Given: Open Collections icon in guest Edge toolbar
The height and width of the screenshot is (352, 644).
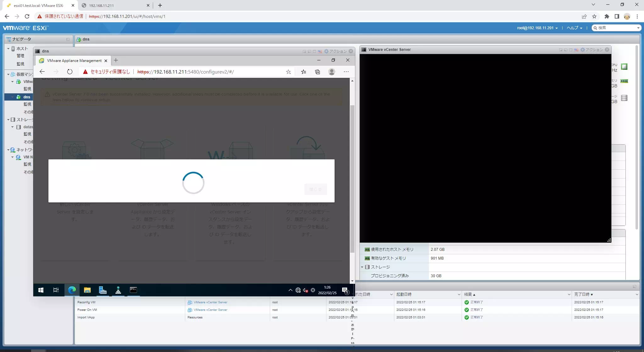Looking at the screenshot, I should (x=318, y=72).
